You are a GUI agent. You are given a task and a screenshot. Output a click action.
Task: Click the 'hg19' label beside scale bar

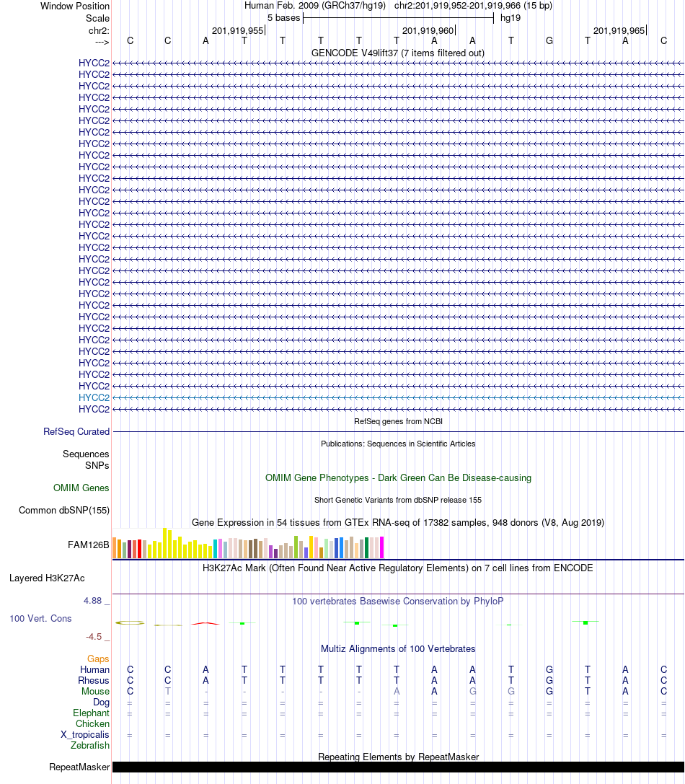pos(510,18)
